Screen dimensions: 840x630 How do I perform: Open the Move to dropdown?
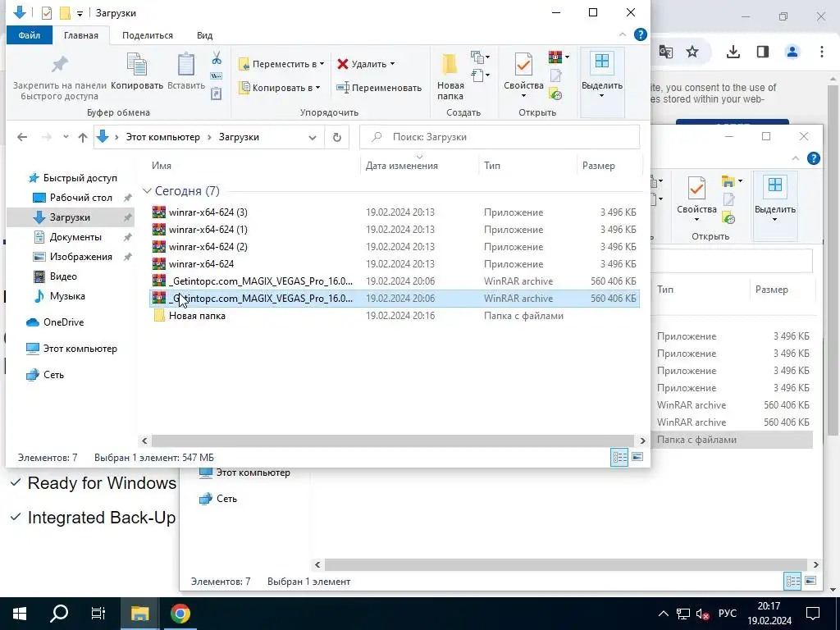pos(282,64)
